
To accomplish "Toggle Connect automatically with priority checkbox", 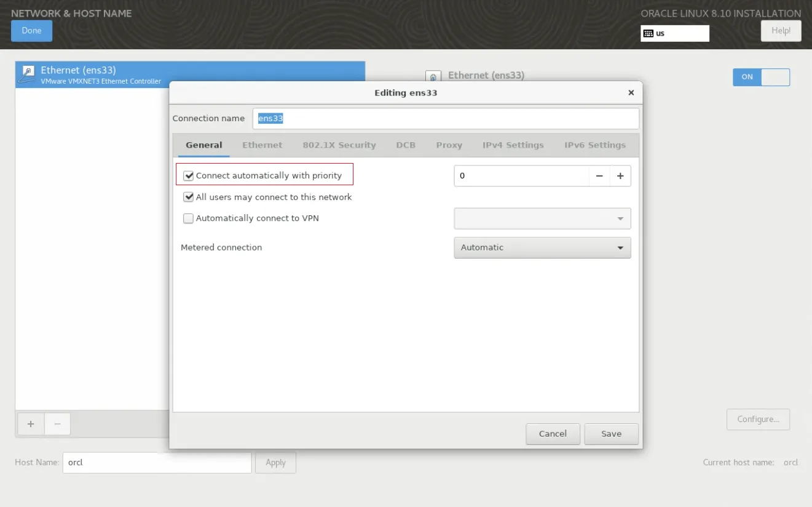I will (x=189, y=176).
